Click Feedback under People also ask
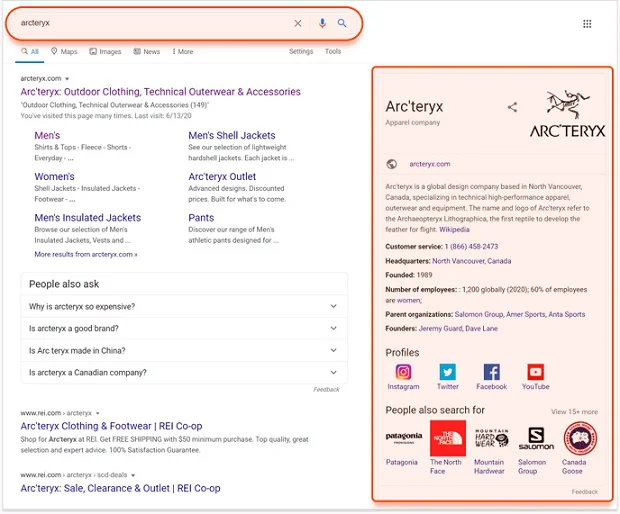 coord(326,389)
